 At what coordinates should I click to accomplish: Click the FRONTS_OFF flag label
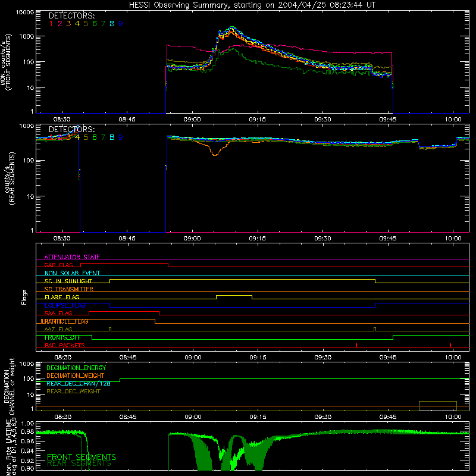62,337
